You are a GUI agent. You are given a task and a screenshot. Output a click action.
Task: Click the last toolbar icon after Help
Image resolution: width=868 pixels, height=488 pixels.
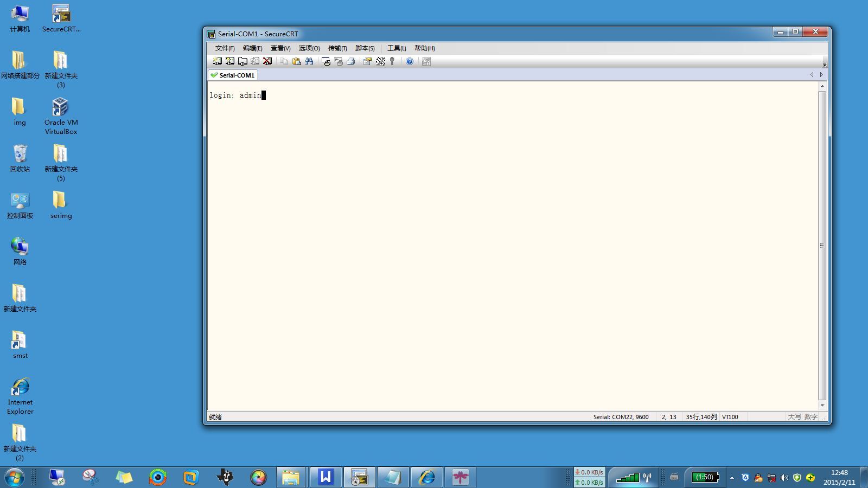pyautogui.click(x=426, y=61)
